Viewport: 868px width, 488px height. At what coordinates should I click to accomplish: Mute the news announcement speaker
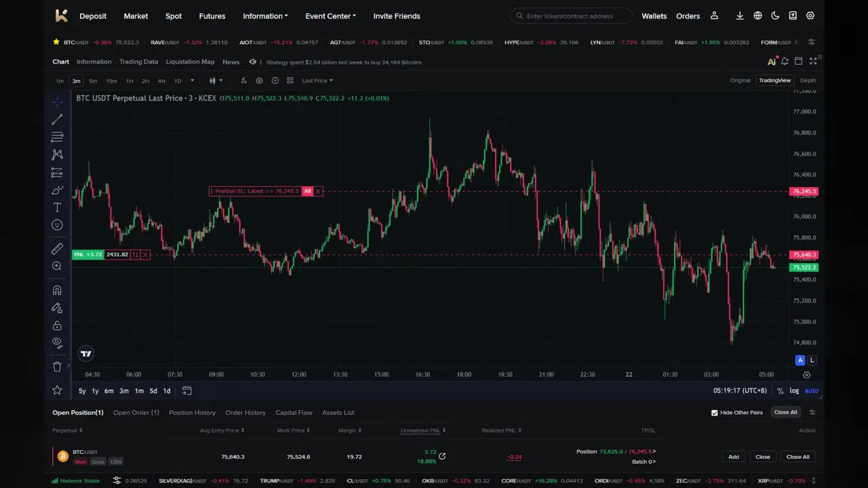click(252, 62)
